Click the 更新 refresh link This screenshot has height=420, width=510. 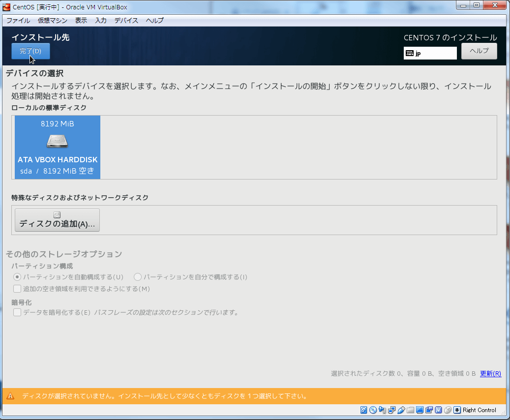[x=490, y=374]
